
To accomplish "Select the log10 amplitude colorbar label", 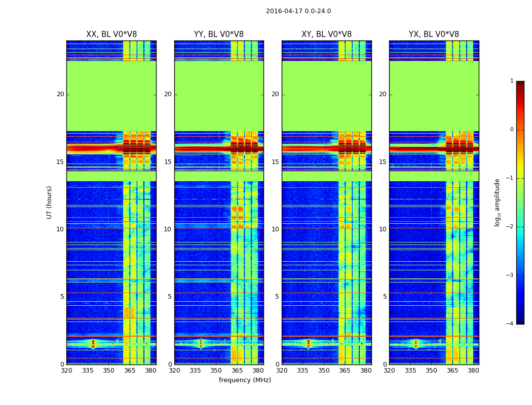I will (498, 202).
